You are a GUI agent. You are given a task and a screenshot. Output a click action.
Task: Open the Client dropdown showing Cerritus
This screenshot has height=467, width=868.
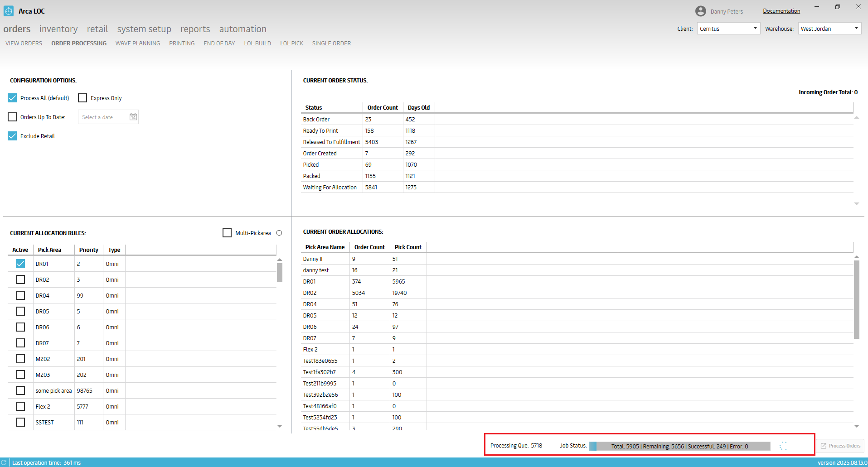pyautogui.click(x=728, y=29)
